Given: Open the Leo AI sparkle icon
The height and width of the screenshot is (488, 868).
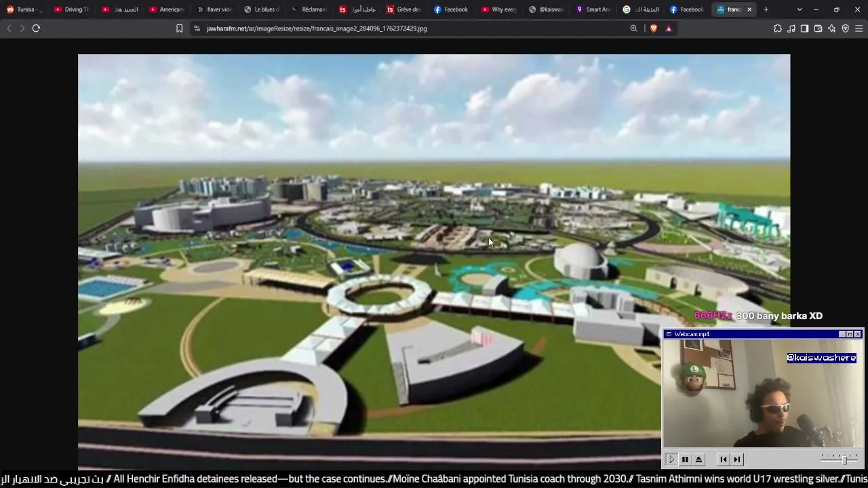Looking at the screenshot, I should [831, 28].
